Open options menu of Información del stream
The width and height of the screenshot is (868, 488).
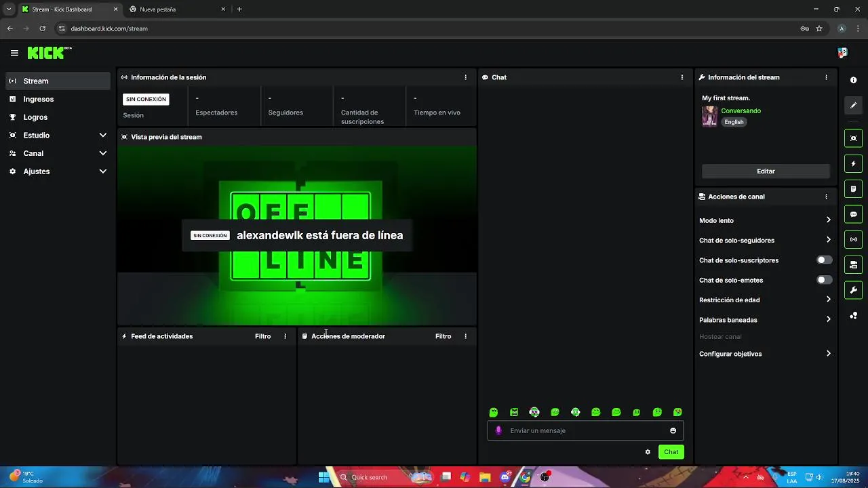(826, 77)
